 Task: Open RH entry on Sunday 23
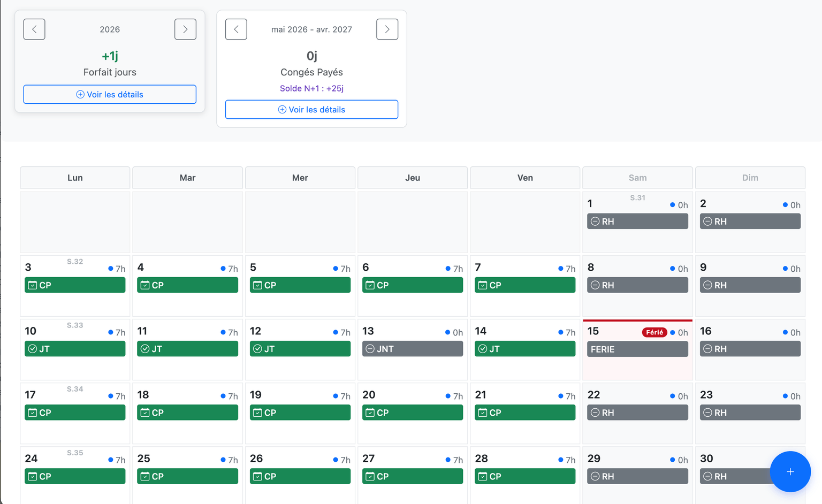750,413
